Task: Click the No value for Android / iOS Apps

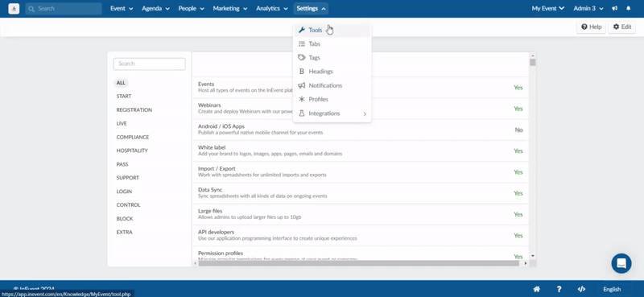Action: tap(518, 130)
